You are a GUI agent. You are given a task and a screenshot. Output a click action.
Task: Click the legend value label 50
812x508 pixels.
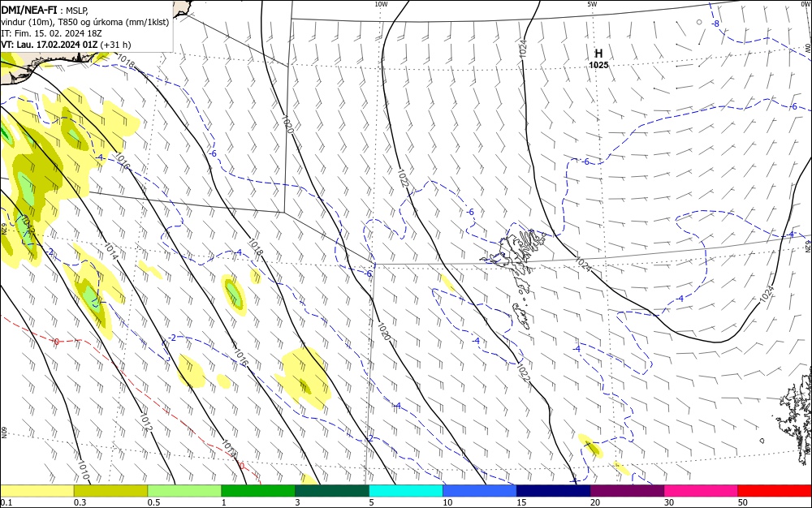[x=743, y=502]
